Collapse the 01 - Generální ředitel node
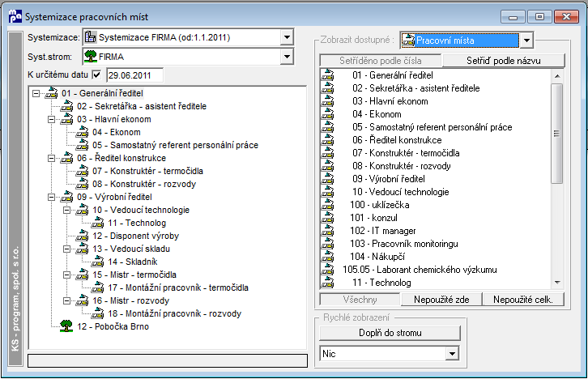 36,93
